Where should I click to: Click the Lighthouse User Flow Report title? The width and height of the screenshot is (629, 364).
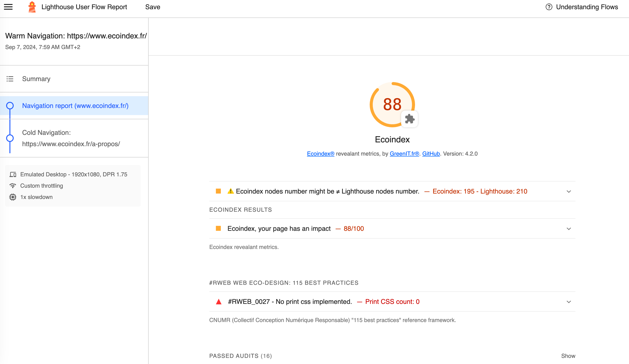point(84,7)
